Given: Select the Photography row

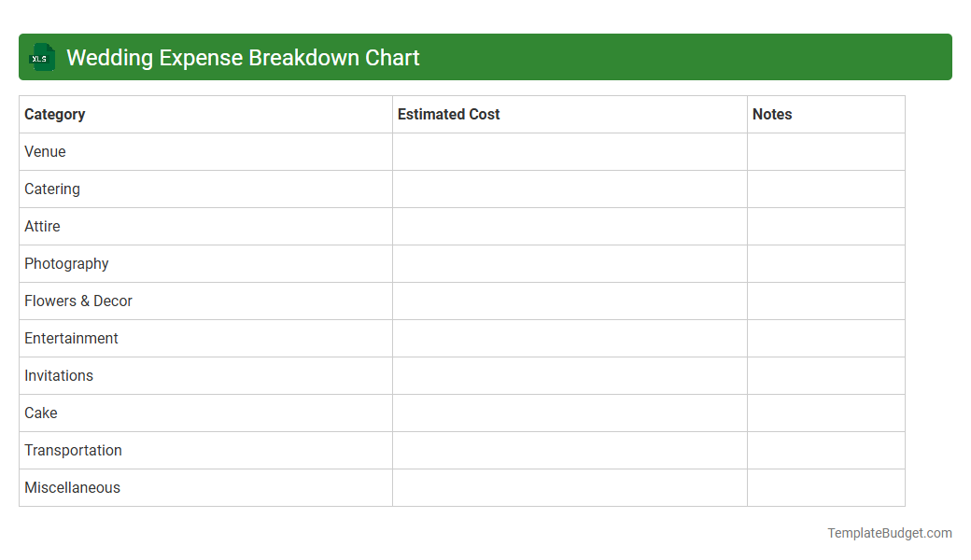Looking at the screenshot, I should click(x=66, y=263).
